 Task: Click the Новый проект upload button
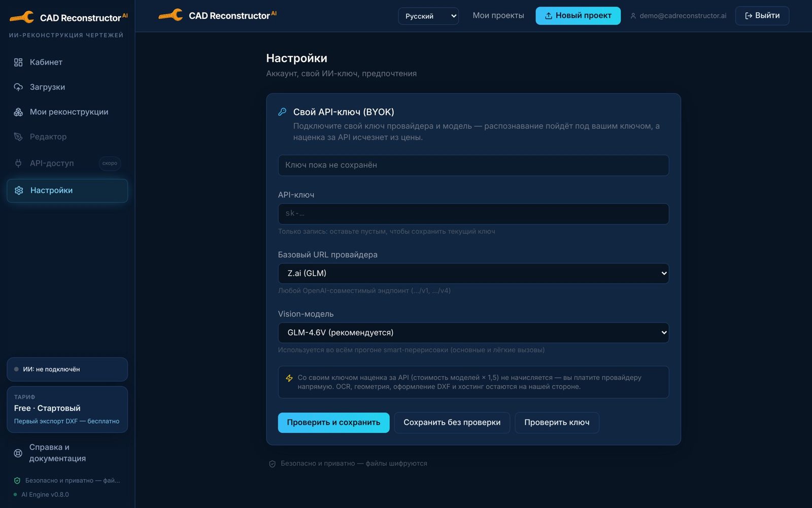click(578, 16)
